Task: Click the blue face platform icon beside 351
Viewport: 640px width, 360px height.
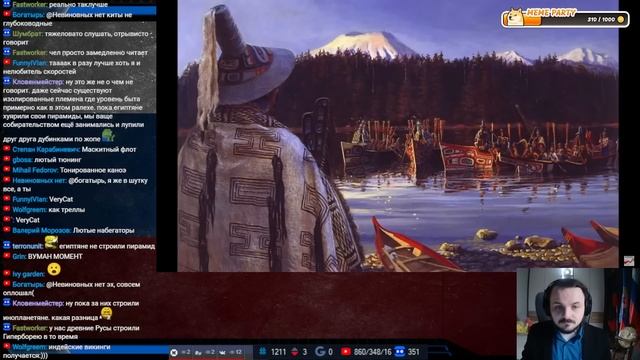Action: click(400, 351)
